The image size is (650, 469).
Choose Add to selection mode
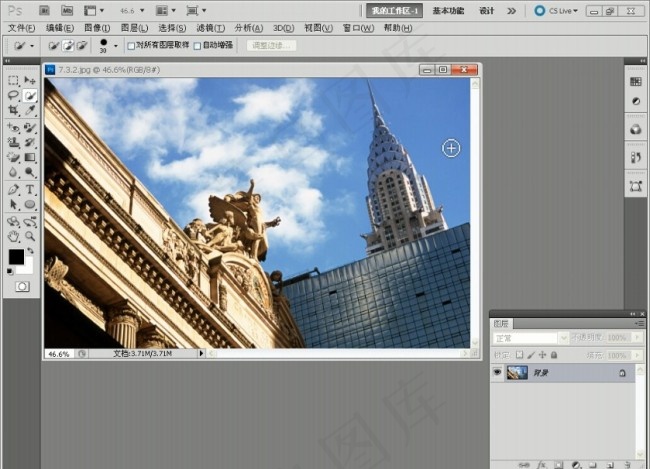68,46
